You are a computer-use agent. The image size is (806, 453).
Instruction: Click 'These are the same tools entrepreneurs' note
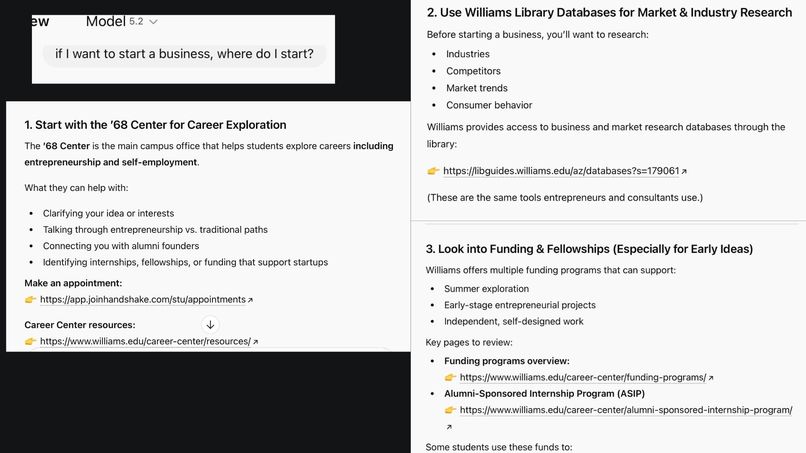click(x=565, y=197)
